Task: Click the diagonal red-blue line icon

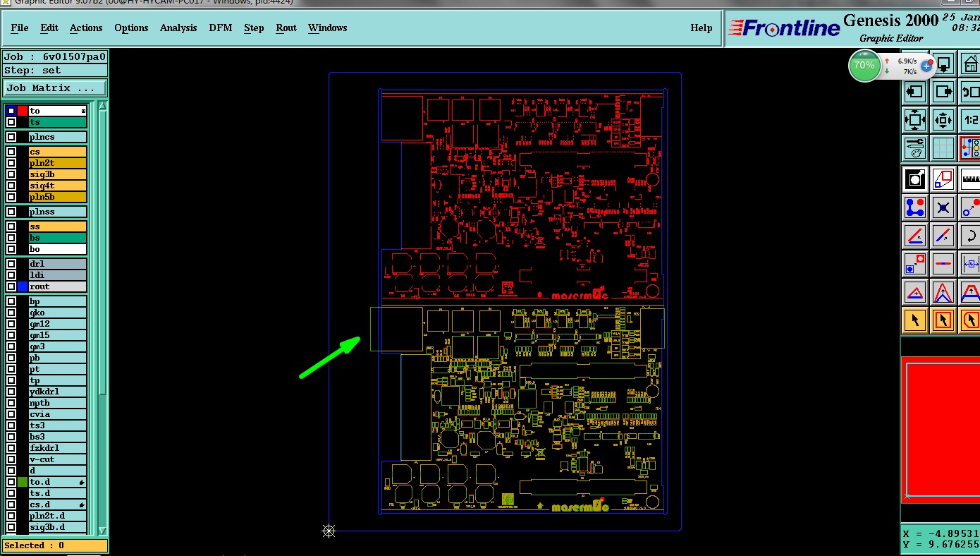Action: click(943, 236)
